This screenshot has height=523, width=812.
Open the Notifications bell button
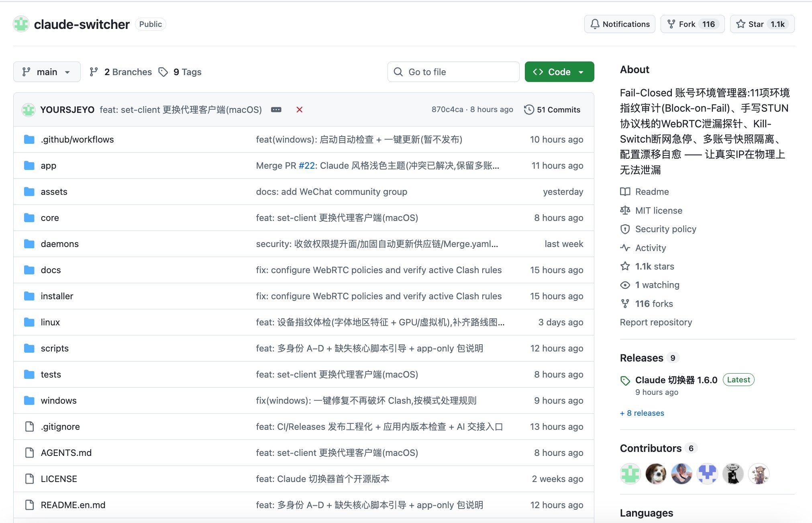(x=620, y=24)
